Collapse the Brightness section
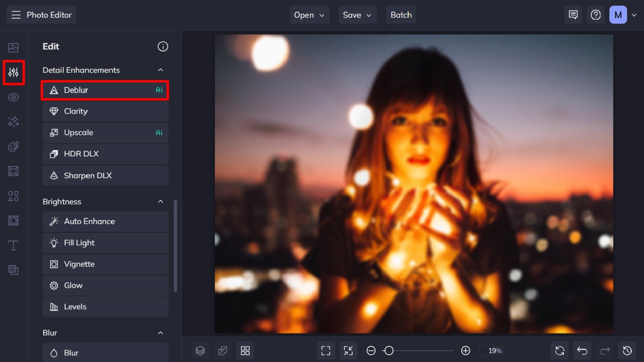Screen dimensions: 644x362 pos(161,202)
